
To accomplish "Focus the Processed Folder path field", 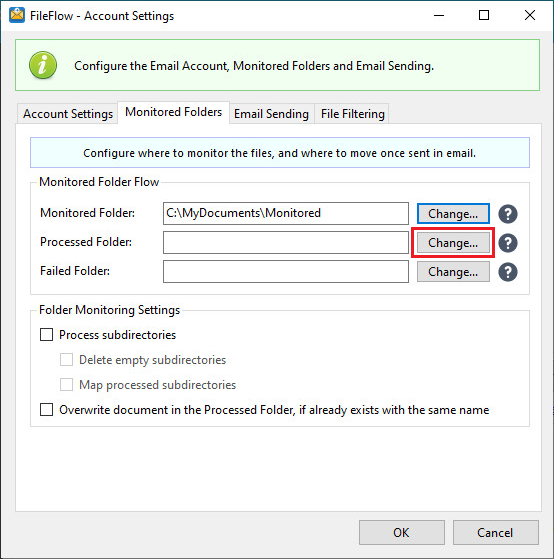I will (286, 243).
